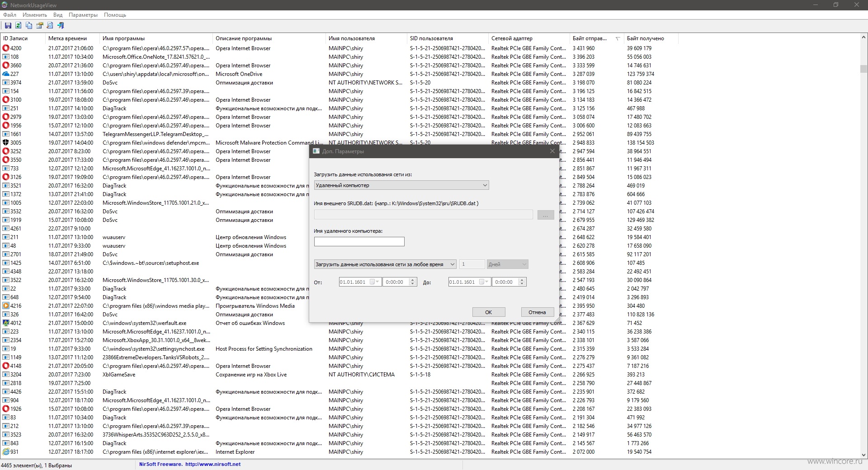Click the generic window icon of record 108

6,56
